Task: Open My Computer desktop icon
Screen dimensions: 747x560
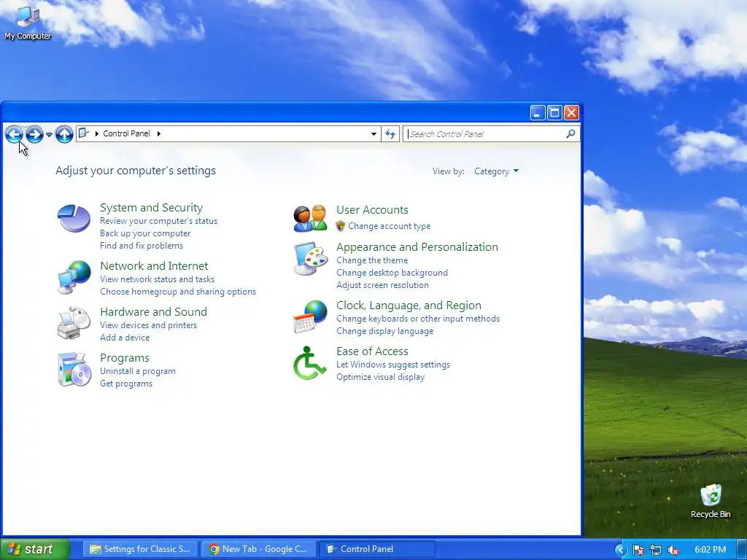Action: point(28,23)
